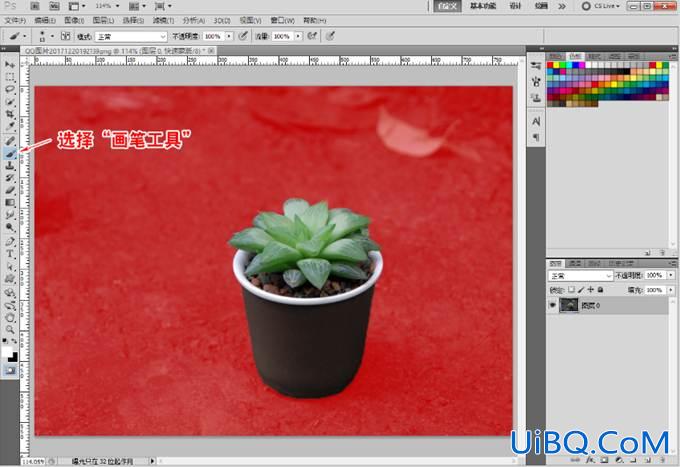Viewport: 680px width, 467px height.
Task: Toggle lock image pixels
Action: pos(581,290)
